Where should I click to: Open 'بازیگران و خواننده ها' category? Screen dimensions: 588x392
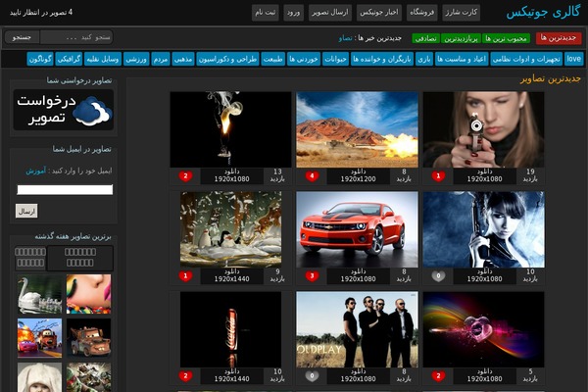point(382,59)
